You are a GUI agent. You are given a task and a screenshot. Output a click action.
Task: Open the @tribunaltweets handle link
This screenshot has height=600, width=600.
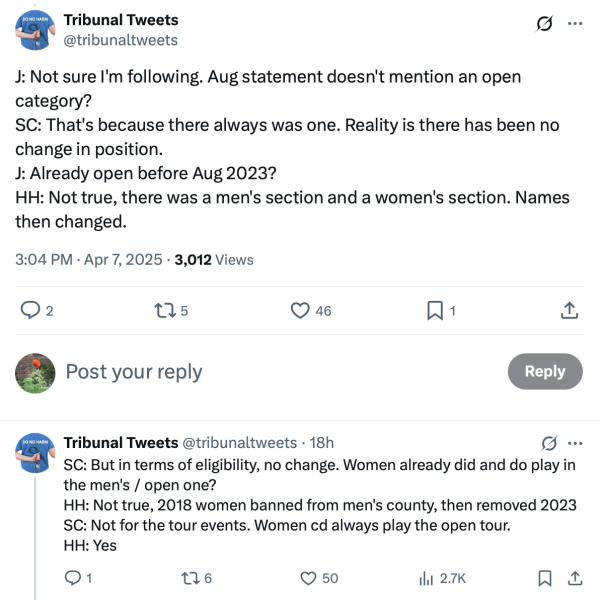[x=121, y=40]
